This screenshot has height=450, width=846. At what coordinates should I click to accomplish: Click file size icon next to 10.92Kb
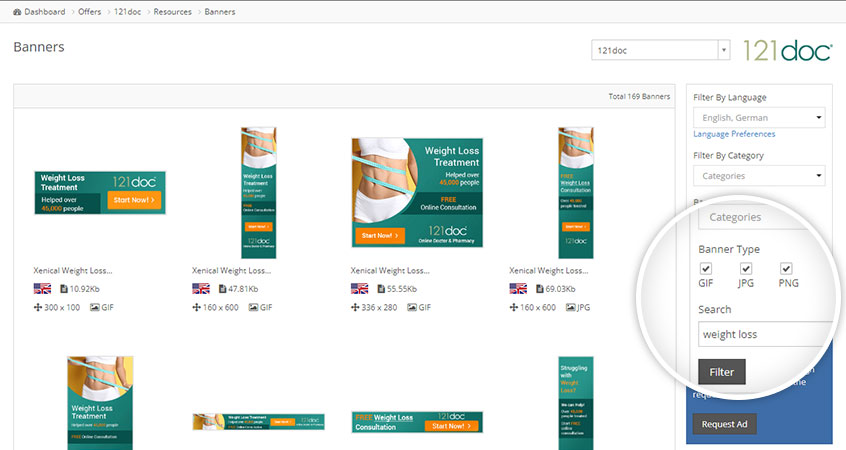pos(64,289)
